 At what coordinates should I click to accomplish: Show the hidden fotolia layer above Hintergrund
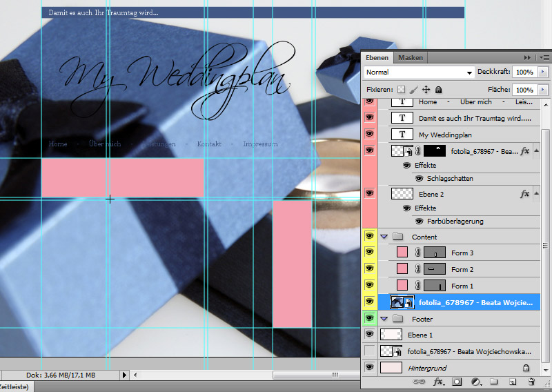pyautogui.click(x=369, y=351)
